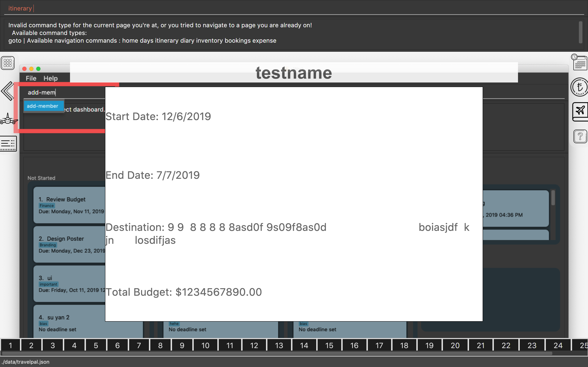Open the File menu

[31, 78]
